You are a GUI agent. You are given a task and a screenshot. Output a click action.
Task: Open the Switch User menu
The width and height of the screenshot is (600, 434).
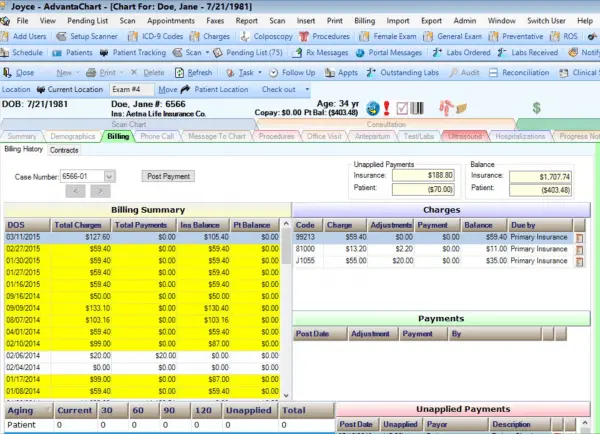click(x=546, y=21)
